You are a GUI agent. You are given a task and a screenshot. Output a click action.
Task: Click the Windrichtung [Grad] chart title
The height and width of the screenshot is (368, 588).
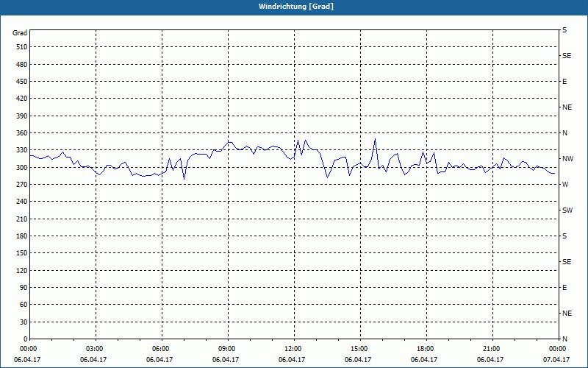(296, 7)
